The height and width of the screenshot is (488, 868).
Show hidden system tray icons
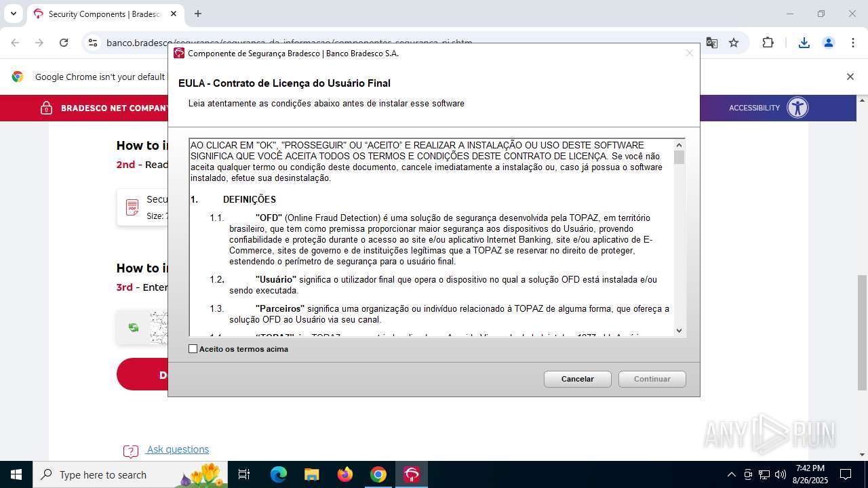pyautogui.click(x=731, y=474)
